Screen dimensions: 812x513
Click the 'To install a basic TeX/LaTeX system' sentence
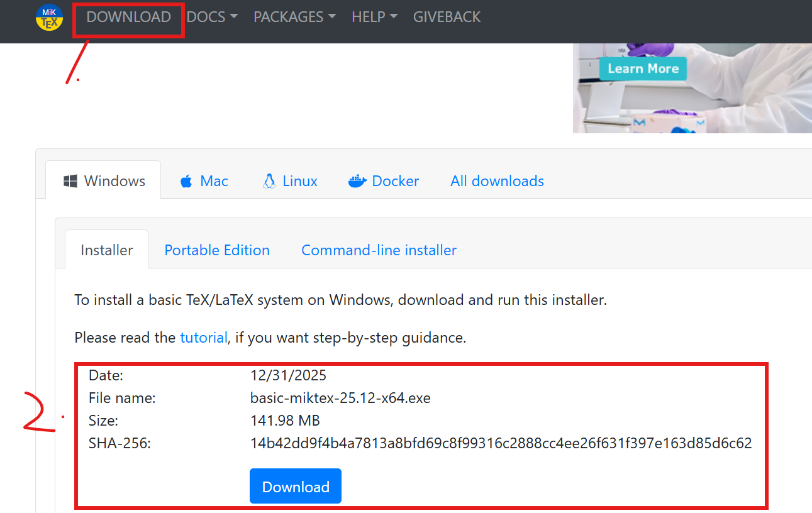(x=341, y=300)
